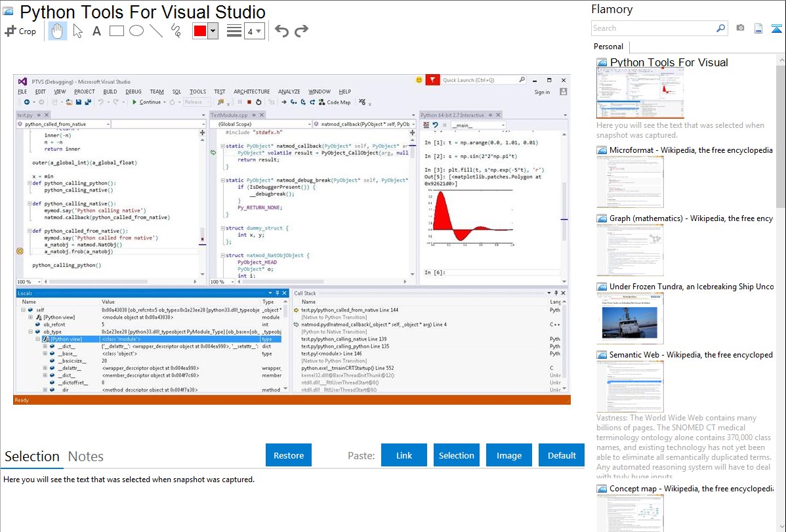Undo the last annotation
Viewport: 786px width, 532px height.
coord(281,31)
